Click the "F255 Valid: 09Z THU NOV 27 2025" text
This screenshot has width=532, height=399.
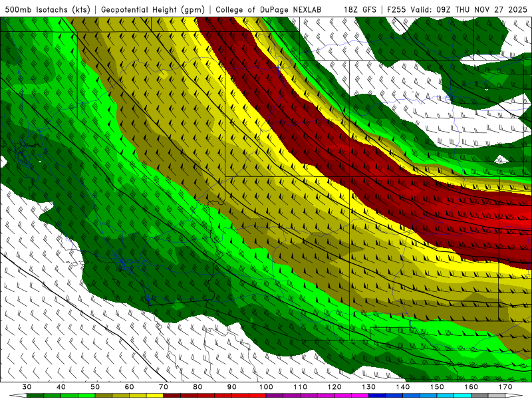457,9
